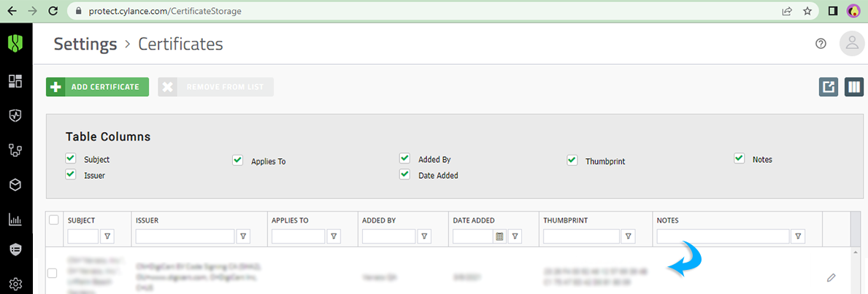Click the site lock icon

point(78,10)
